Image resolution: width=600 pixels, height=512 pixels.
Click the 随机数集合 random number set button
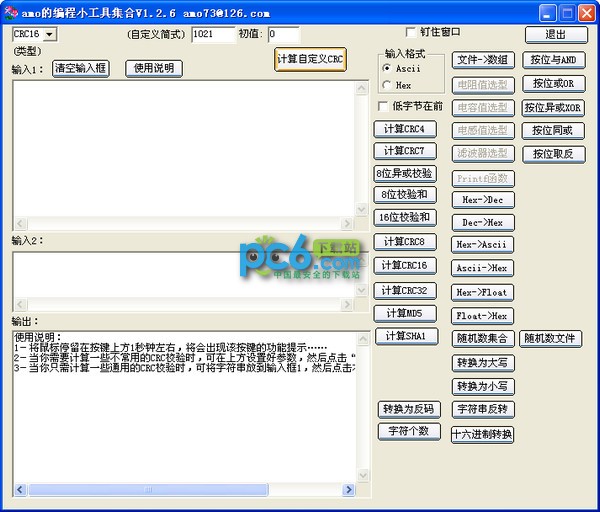pos(483,339)
